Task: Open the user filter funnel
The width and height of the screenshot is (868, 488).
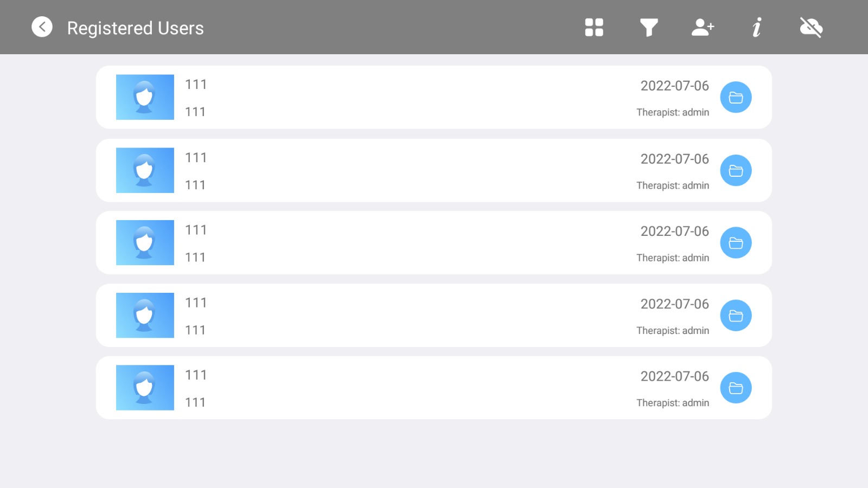Action: pos(648,27)
